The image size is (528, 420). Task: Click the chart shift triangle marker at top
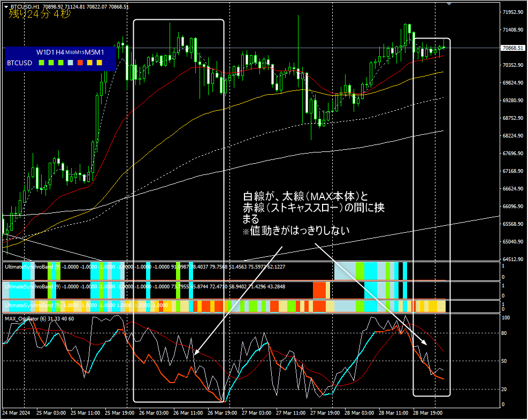[x=449, y=4]
